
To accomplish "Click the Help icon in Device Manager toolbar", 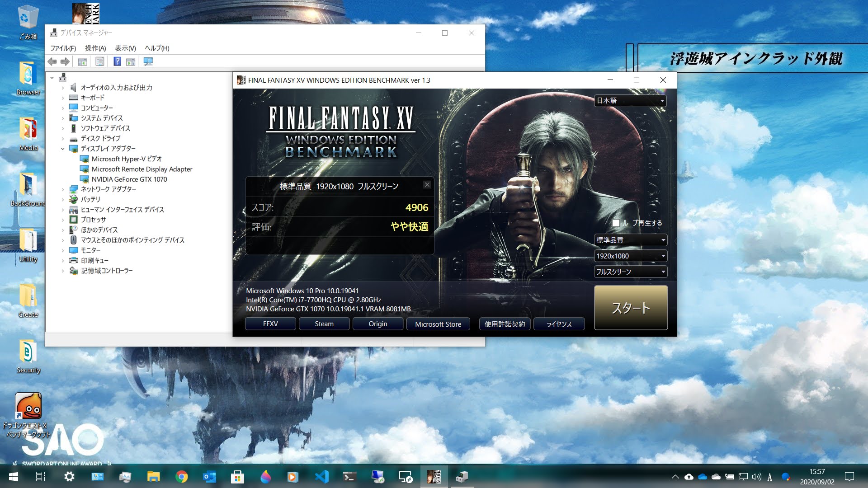I will [x=117, y=61].
